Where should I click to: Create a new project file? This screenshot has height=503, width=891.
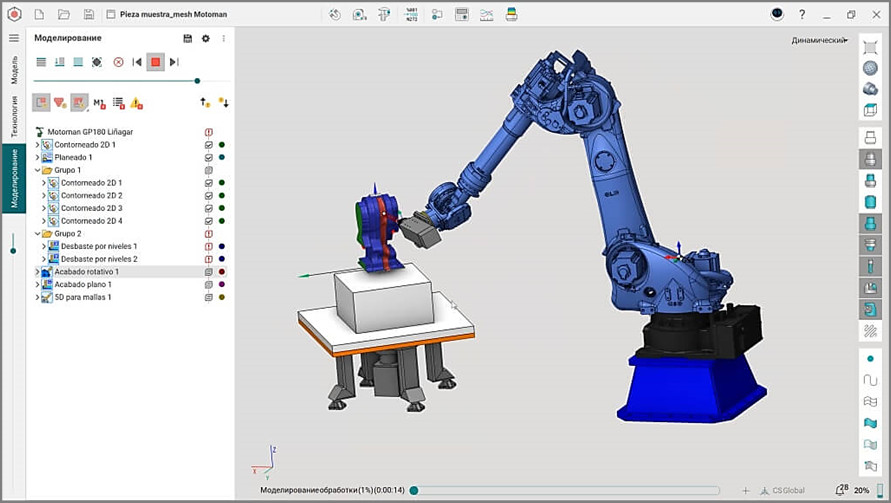pyautogui.click(x=39, y=14)
